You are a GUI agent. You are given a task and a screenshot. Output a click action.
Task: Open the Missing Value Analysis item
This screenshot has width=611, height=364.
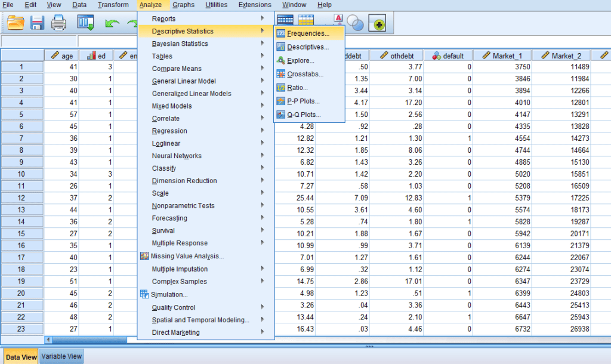pos(187,256)
